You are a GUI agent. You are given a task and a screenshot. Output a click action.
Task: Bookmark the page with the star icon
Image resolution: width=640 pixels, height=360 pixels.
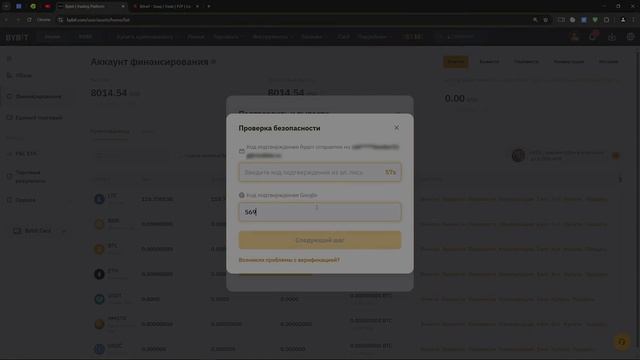pos(546,20)
